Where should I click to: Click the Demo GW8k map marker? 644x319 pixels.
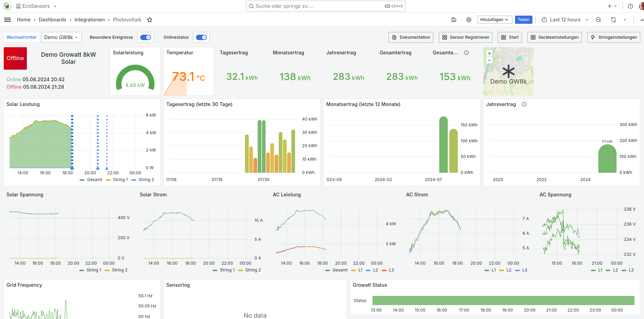509,71
